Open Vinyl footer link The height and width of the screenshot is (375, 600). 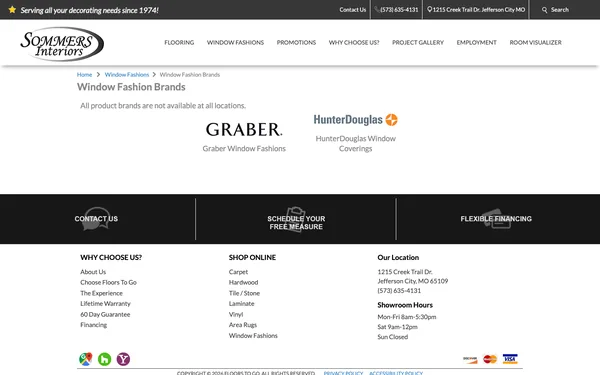coord(236,314)
